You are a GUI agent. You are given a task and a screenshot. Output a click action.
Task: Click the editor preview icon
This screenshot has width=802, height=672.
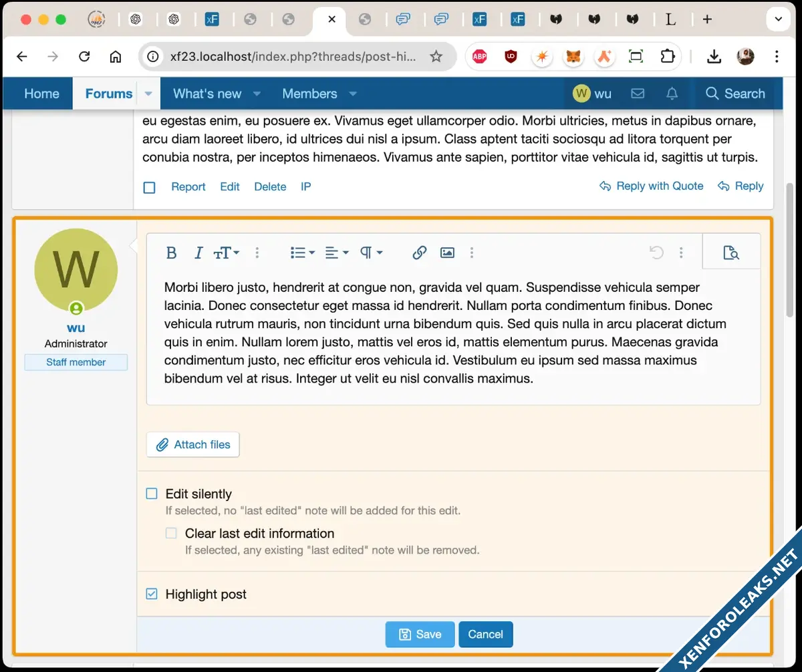731,253
